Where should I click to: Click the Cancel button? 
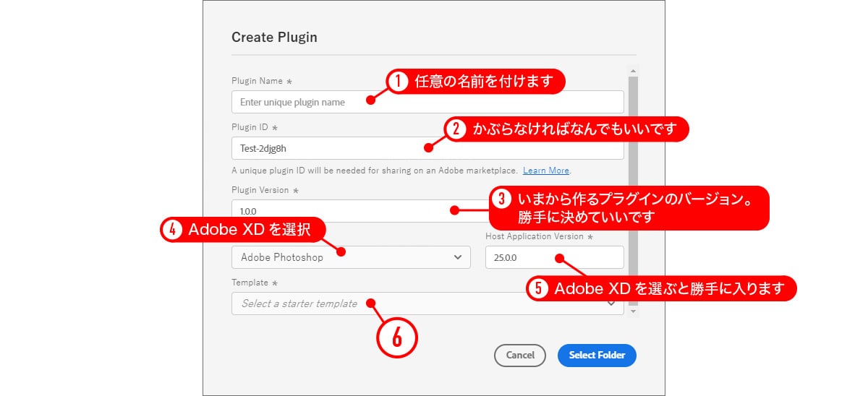pos(520,355)
